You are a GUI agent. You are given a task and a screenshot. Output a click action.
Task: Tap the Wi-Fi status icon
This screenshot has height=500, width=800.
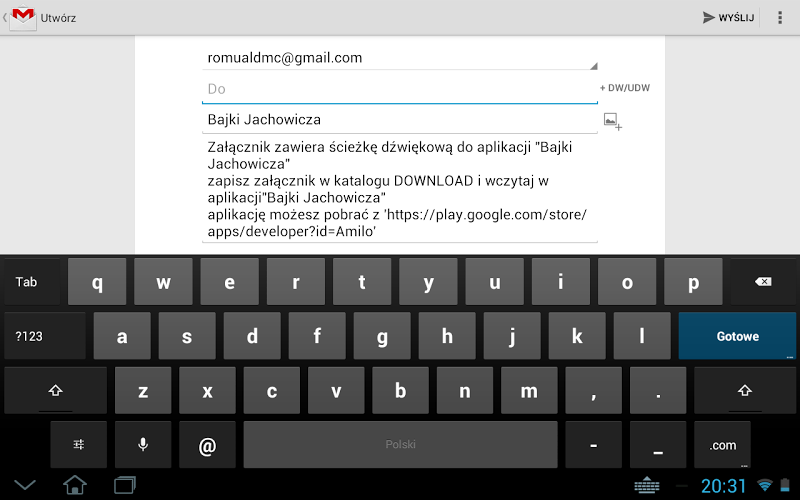(x=765, y=485)
